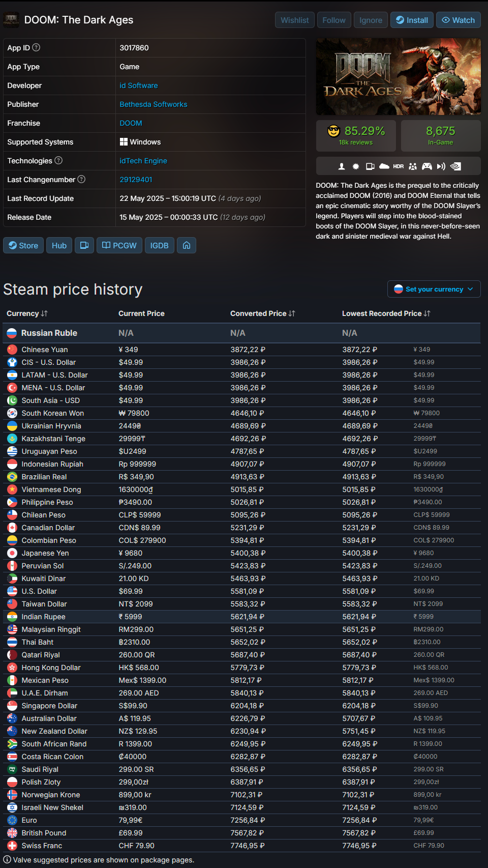Open the PCGW link button
Screen dimensions: 488x868
click(119, 245)
